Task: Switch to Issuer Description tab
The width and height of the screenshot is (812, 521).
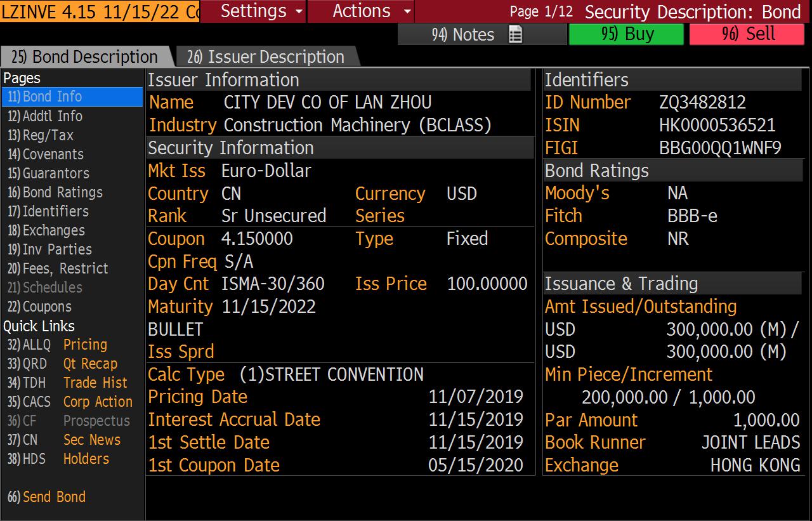Action: click(266, 56)
